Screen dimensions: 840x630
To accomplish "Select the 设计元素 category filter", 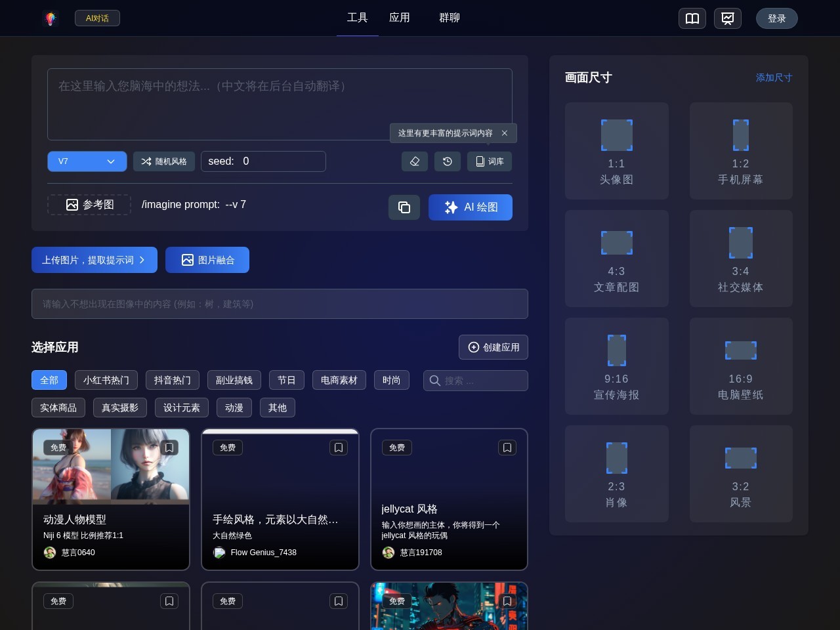I will click(182, 408).
